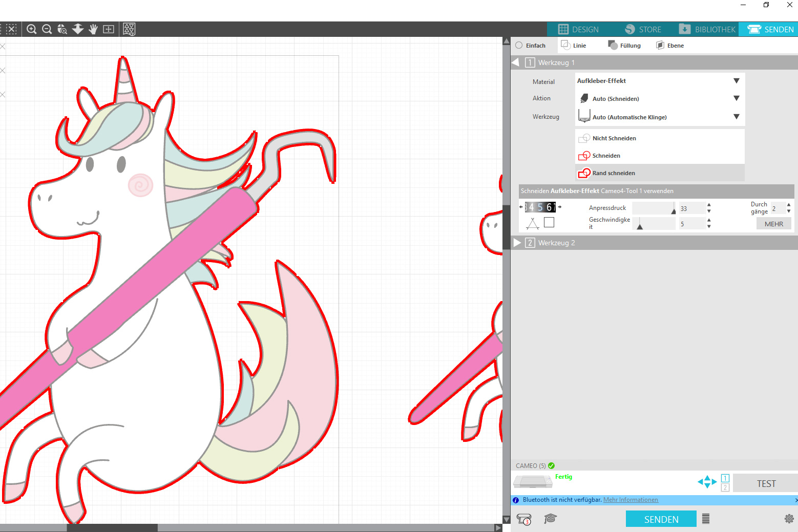Tick the square checkbox next to triangle icon
The image size is (798, 532).
tap(549, 222)
